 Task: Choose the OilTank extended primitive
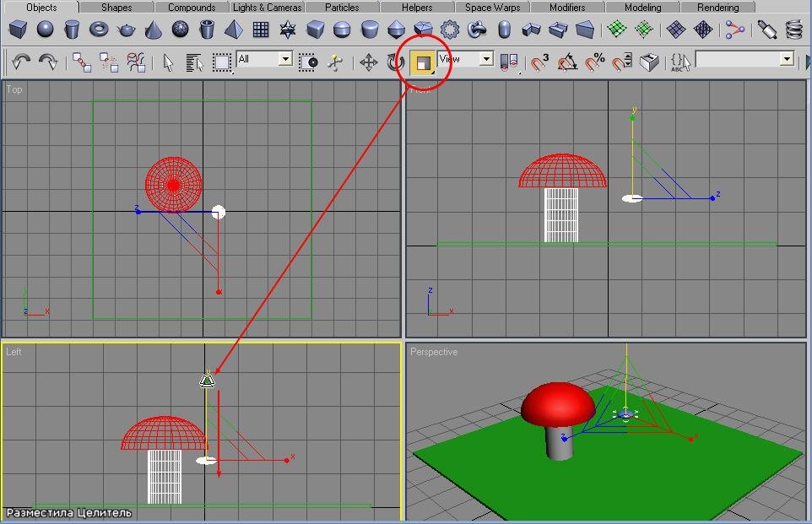point(342,30)
